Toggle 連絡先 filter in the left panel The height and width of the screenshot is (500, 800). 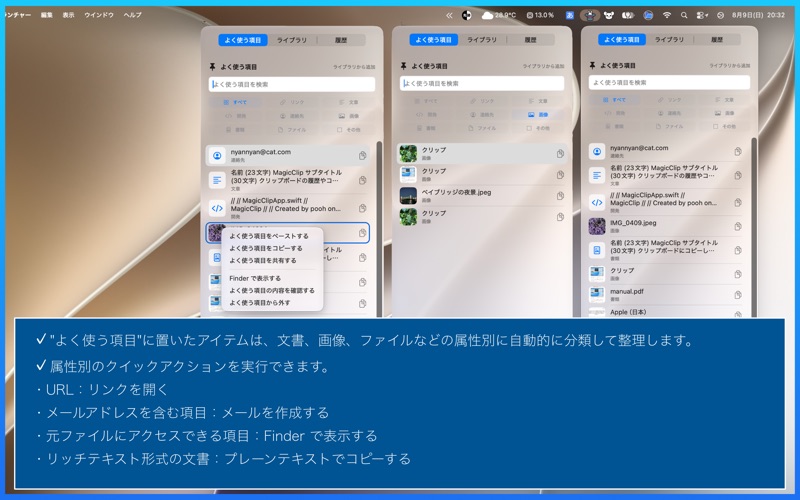pos(292,116)
